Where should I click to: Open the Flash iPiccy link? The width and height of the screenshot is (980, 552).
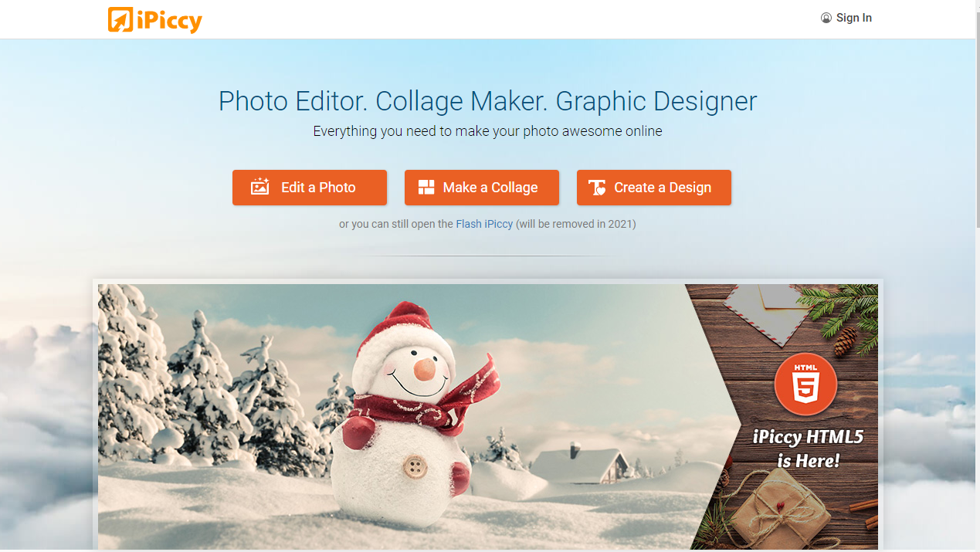coord(484,224)
